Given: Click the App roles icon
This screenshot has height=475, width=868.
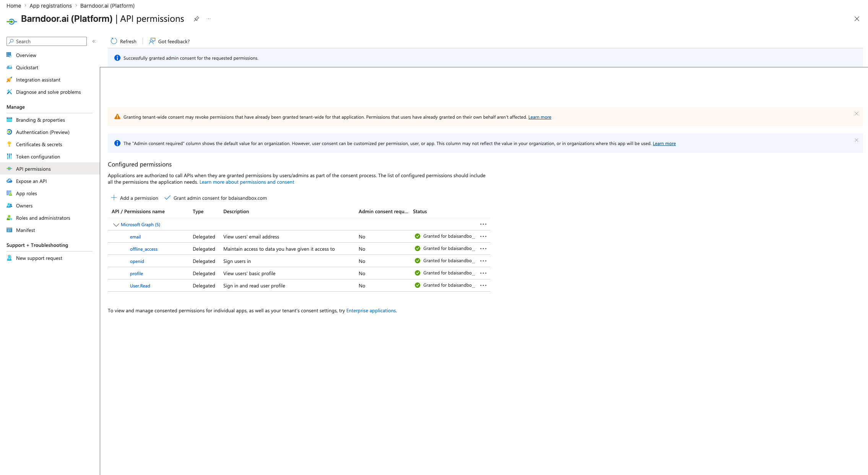Looking at the screenshot, I should (x=9, y=193).
